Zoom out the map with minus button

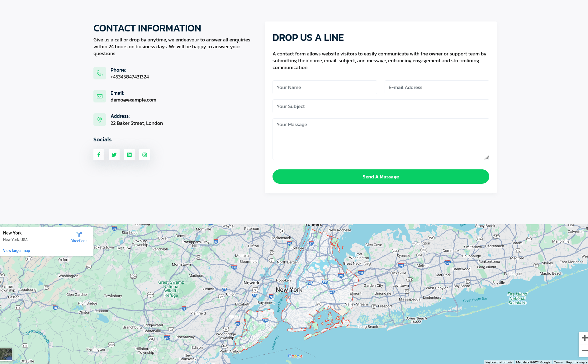[584, 351]
